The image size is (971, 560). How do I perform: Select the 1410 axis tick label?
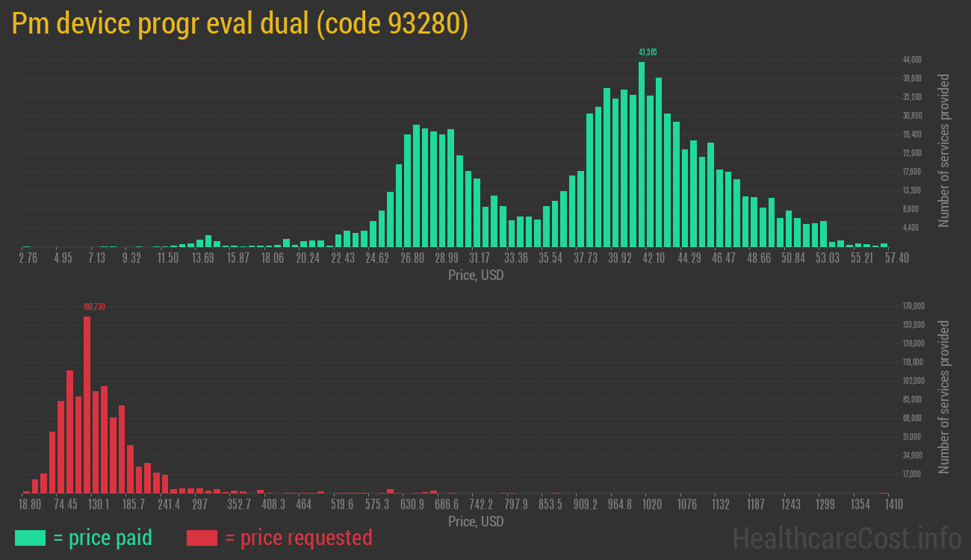(894, 504)
